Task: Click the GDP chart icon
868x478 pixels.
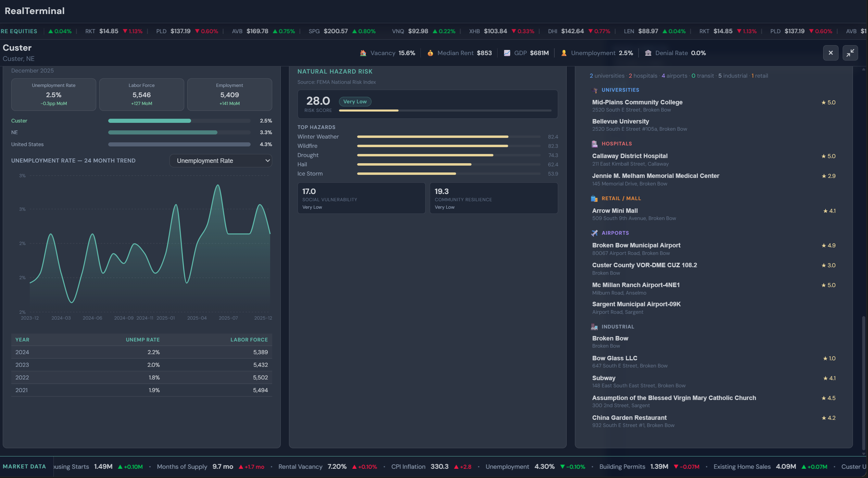Action: click(507, 53)
